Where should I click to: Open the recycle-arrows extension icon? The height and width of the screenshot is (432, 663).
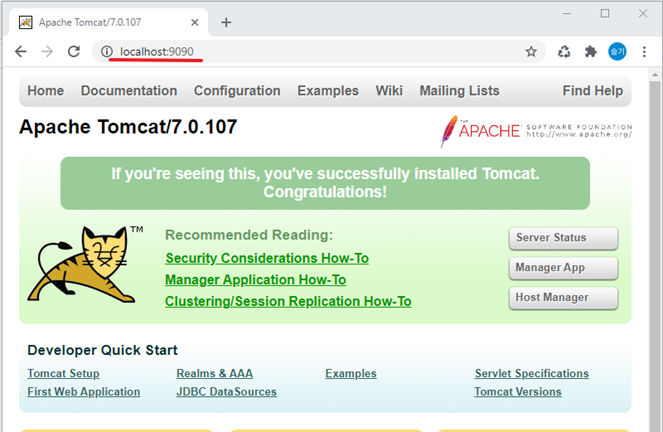pyautogui.click(x=564, y=52)
